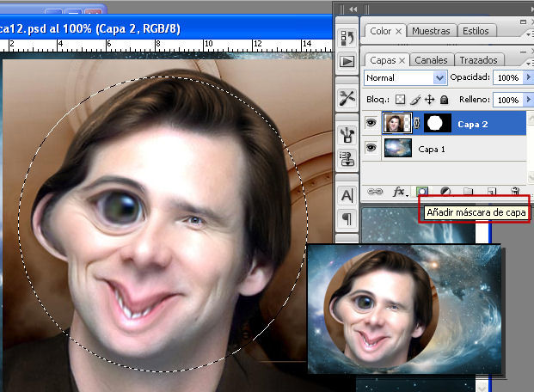
Task: Toggle lock transparent pixels
Action: click(400, 100)
